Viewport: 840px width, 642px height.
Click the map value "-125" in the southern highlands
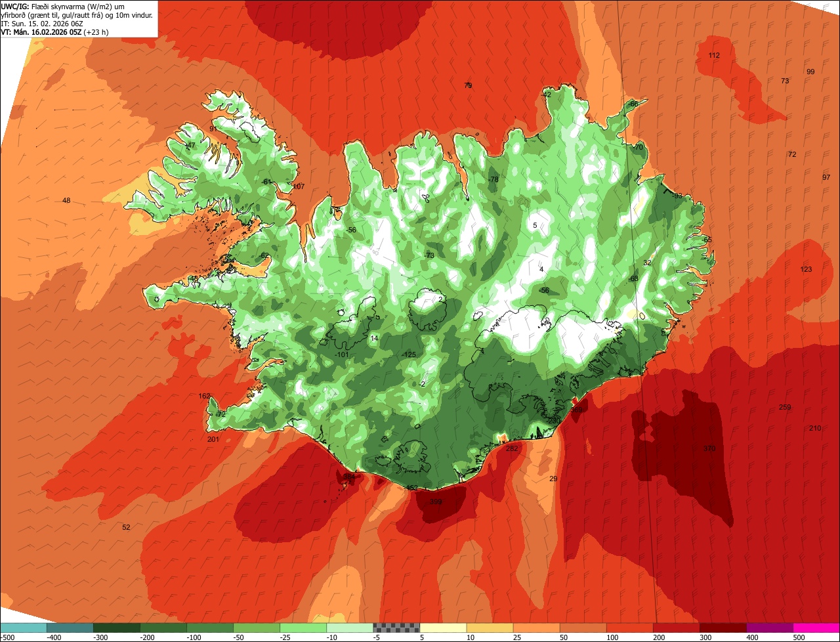[x=409, y=354]
